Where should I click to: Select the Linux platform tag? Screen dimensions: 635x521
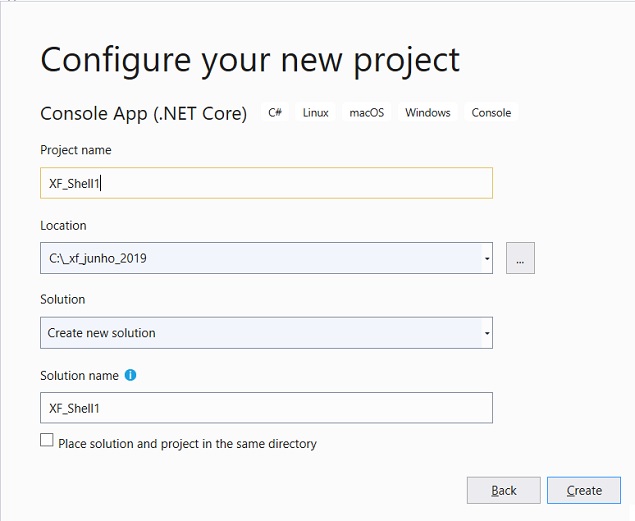pos(315,112)
